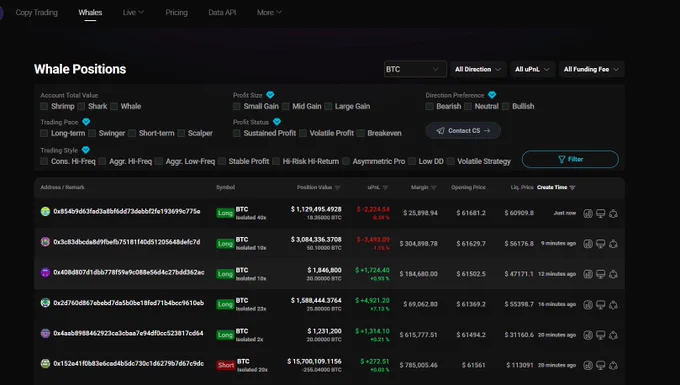Click the avatar next to address 0x152e41f0
The width and height of the screenshot is (680, 385).
(45, 363)
